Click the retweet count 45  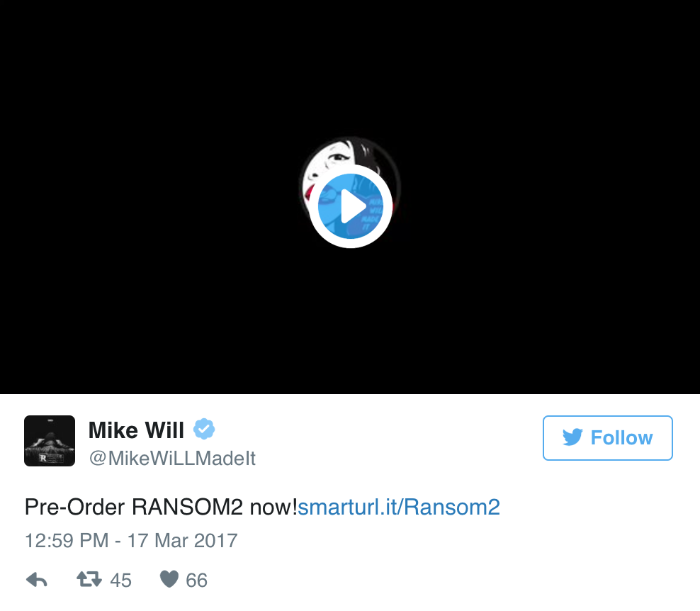(x=120, y=581)
